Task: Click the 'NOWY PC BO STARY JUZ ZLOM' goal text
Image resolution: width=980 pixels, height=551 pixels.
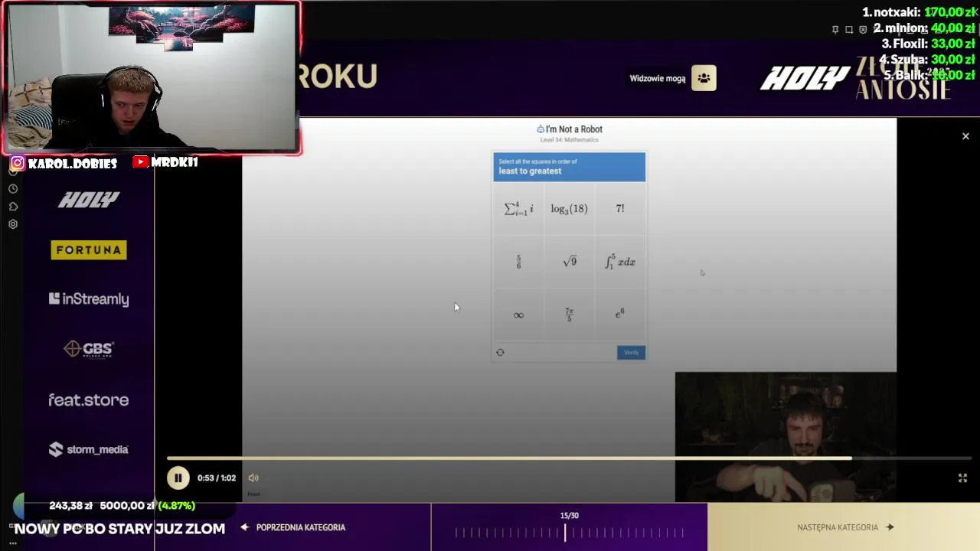Action: [x=119, y=529]
